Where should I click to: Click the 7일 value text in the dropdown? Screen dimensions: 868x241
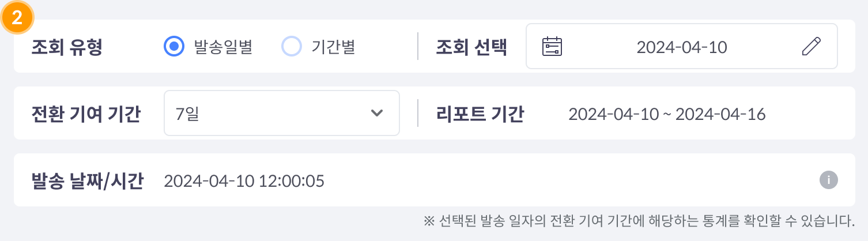click(187, 114)
